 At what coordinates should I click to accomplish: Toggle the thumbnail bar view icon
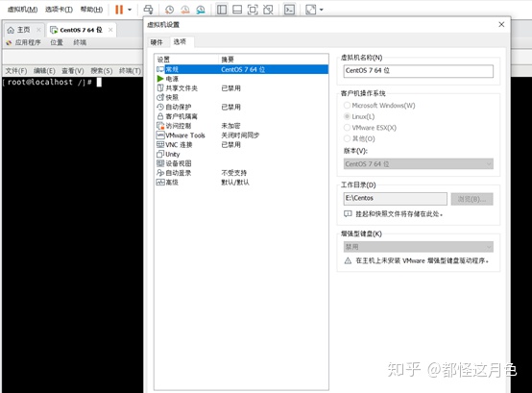tap(237, 10)
